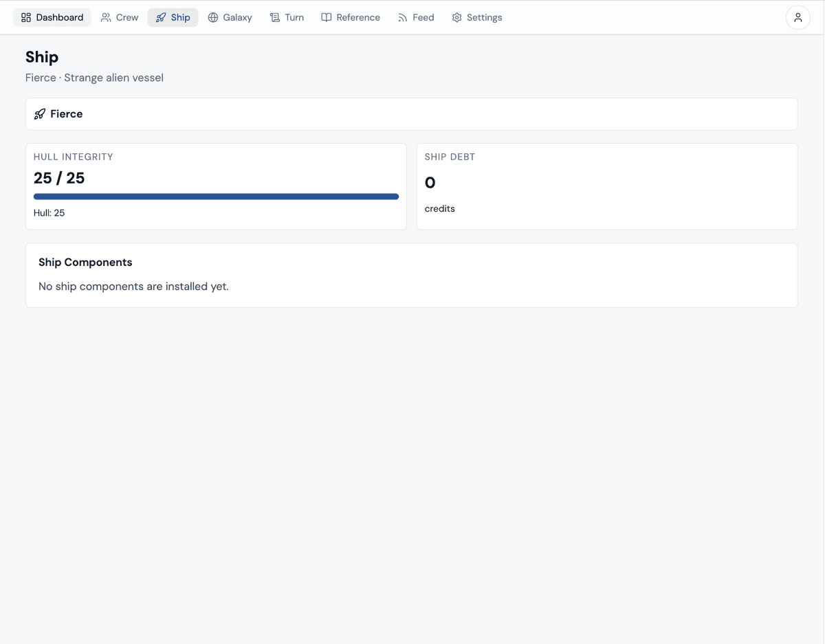
Task: Click the Galaxy globe icon
Action: pyautogui.click(x=213, y=17)
